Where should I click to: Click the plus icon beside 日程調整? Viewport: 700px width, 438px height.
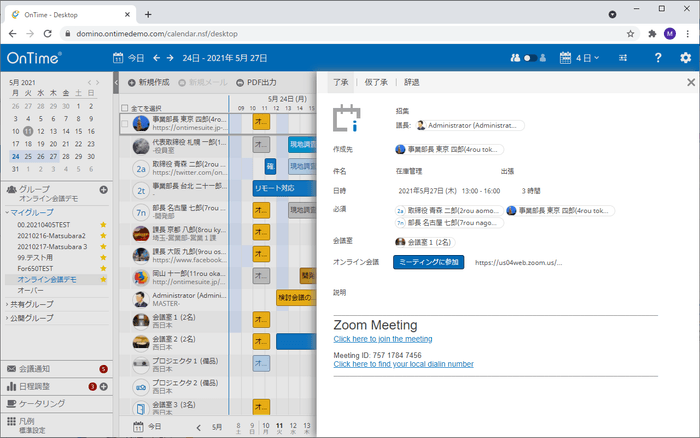[x=103, y=386]
